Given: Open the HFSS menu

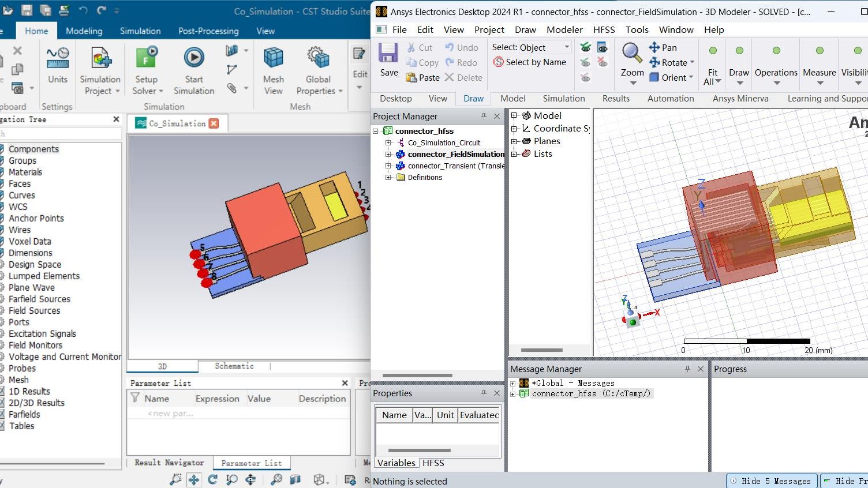Looking at the screenshot, I should [x=604, y=29].
